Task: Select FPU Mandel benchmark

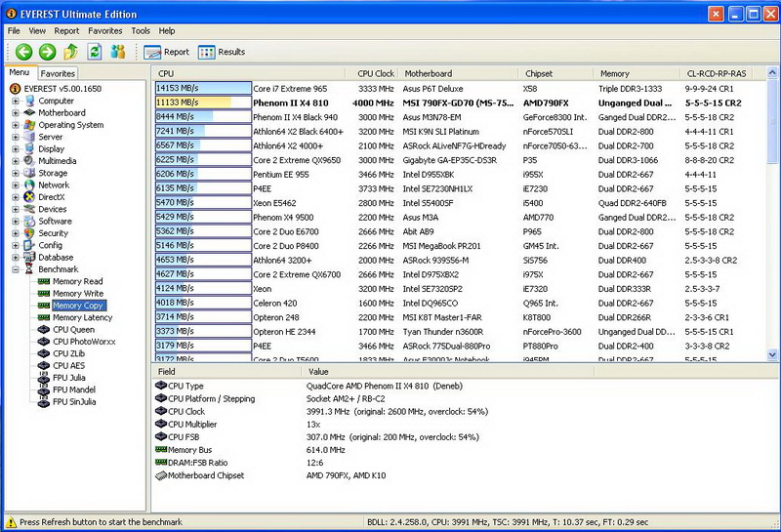Action: coord(74,389)
